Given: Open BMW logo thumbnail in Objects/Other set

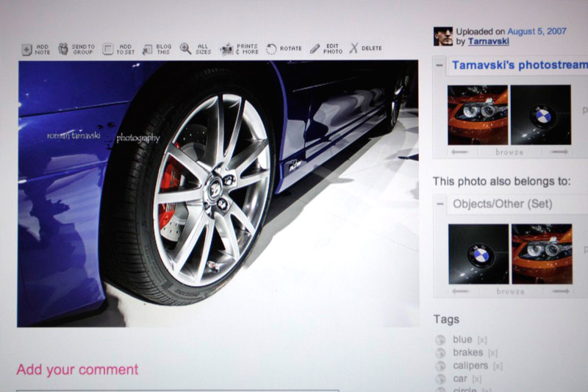Looking at the screenshot, I should [x=478, y=254].
